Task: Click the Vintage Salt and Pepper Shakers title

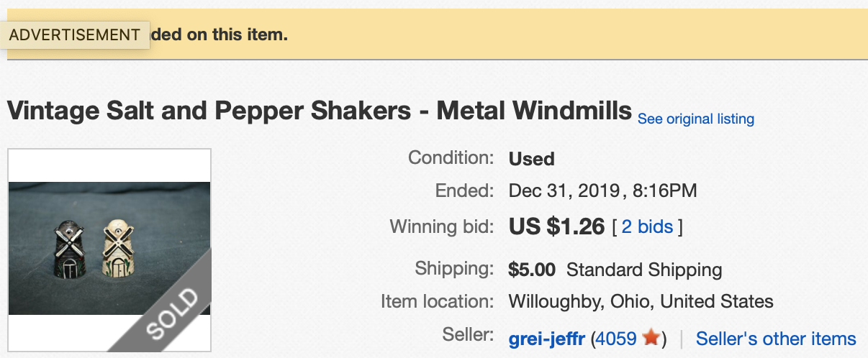Action: click(320, 111)
